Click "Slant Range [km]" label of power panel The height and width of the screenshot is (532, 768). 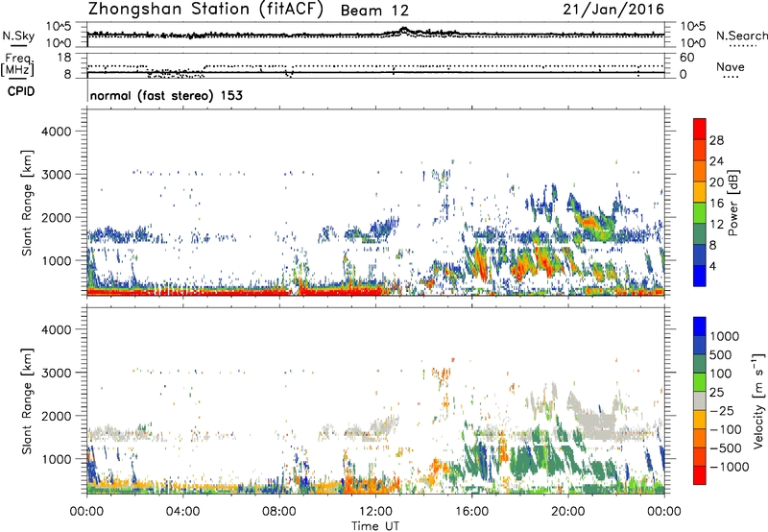tap(27, 203)
